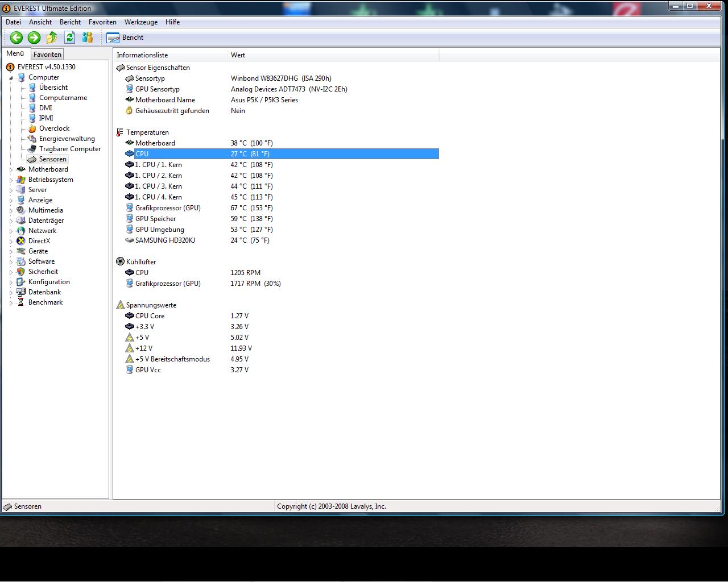Select the 1. CPU / 4. Kern row
This screenshot has width=728, height=582.
[282, 197]
